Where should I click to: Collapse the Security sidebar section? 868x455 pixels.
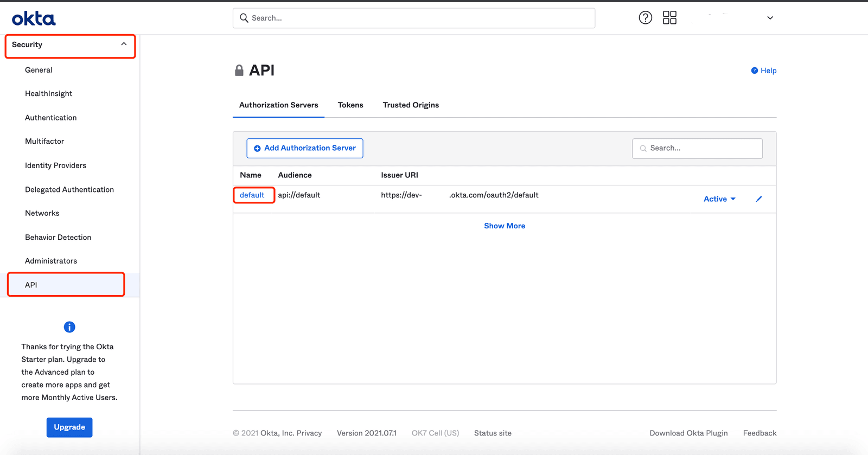pos(70,44)
